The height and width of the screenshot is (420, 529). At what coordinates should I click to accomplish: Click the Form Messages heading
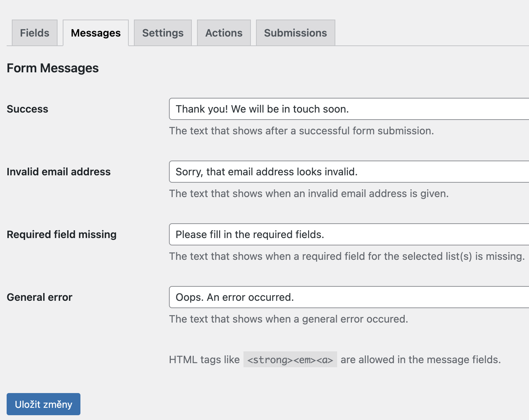click(53, 68)
